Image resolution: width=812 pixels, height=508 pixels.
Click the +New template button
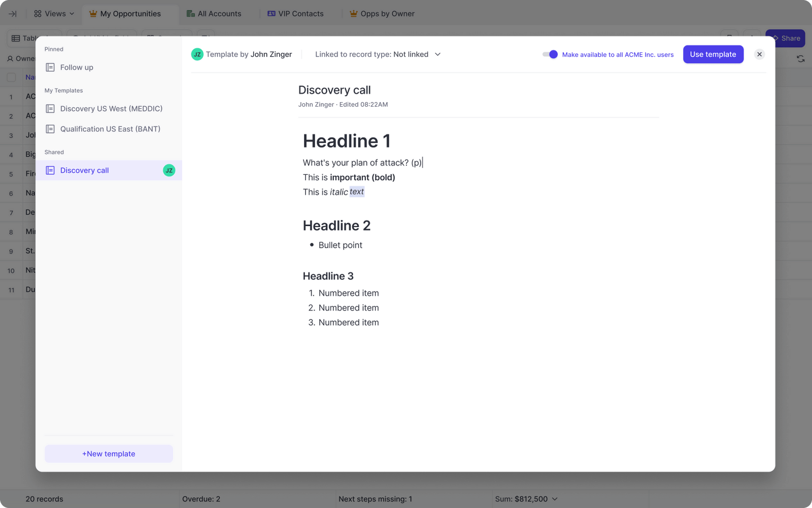[108, 454]
